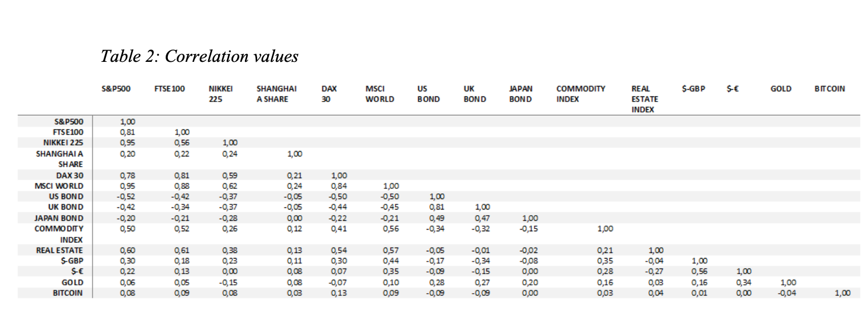Click the US BOND row label
The height and width of the screenshot is (321, 868).
coord(66,196)
